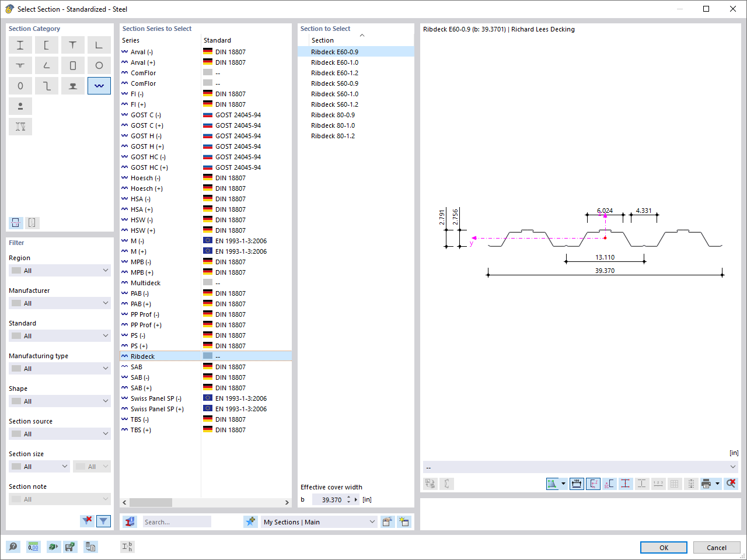Screen dimensions: 747x560
Task: Select the GOST HC (+) series row
Action: coord(205,167)
